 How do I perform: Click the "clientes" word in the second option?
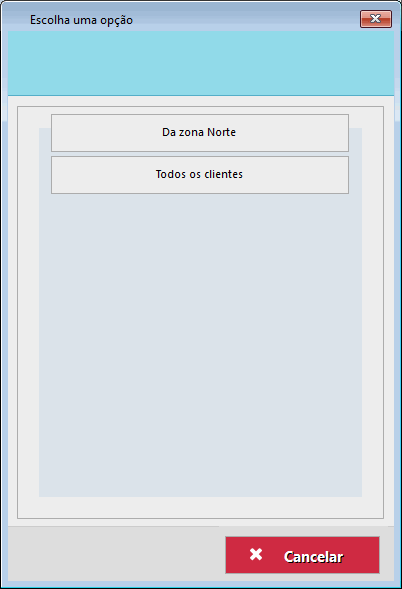click(224, 174)
